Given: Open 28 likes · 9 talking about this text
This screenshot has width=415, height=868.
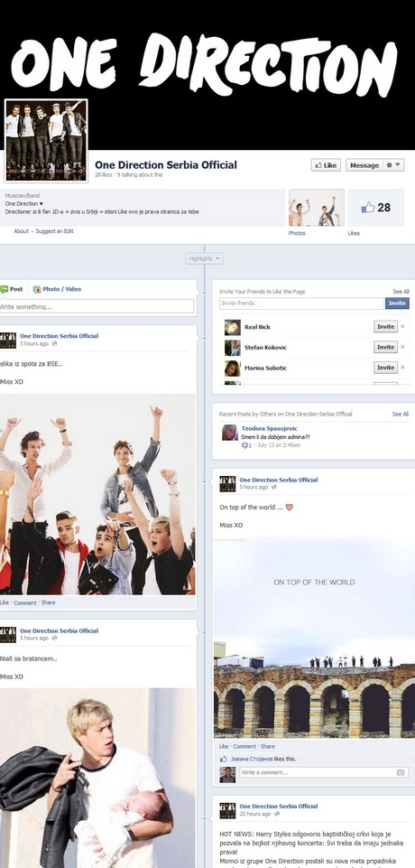Looking at the screenshot, I should click(129, 175).
